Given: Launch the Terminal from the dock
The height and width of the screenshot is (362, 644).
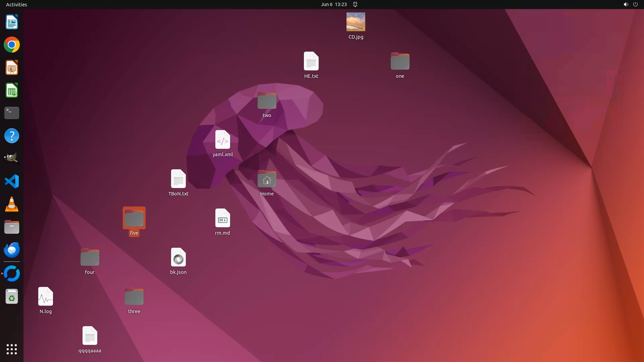Looking at the screenshot, I should click(12, 113).
